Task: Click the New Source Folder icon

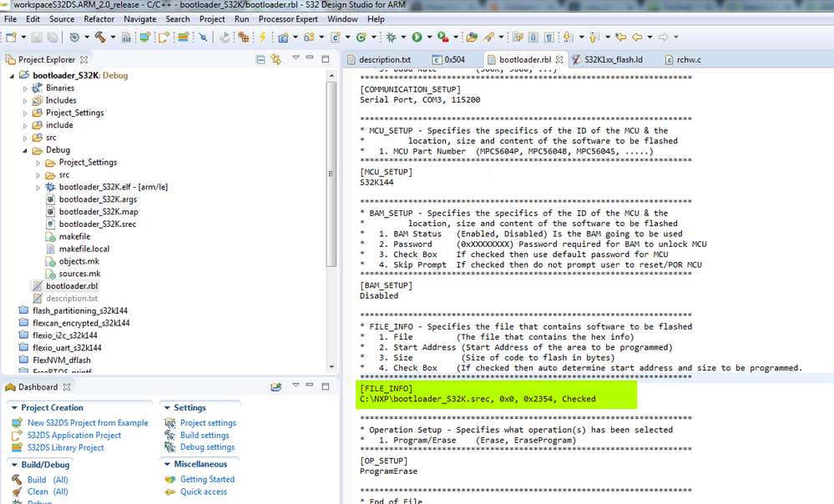Action: pos(309,38)
